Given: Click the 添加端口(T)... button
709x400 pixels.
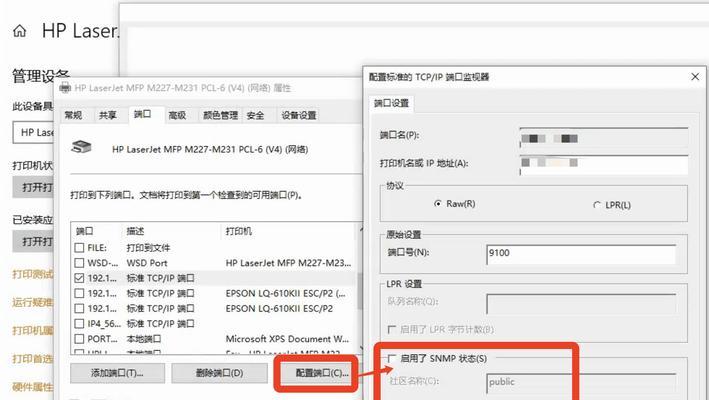Looking at the screenshot, I should point(118,373).
